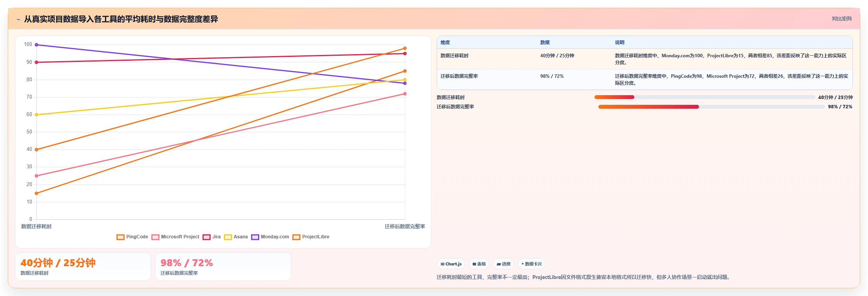Click the 数据卡片 tag
This screenshot has width=868, height=296.
click(531, 264)
